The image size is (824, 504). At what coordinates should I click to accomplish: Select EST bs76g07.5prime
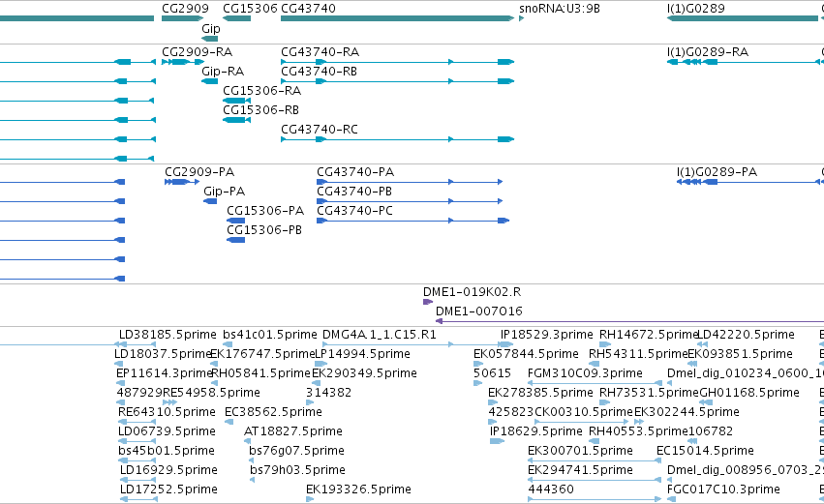pyautogui.click(x=252, y=460)
